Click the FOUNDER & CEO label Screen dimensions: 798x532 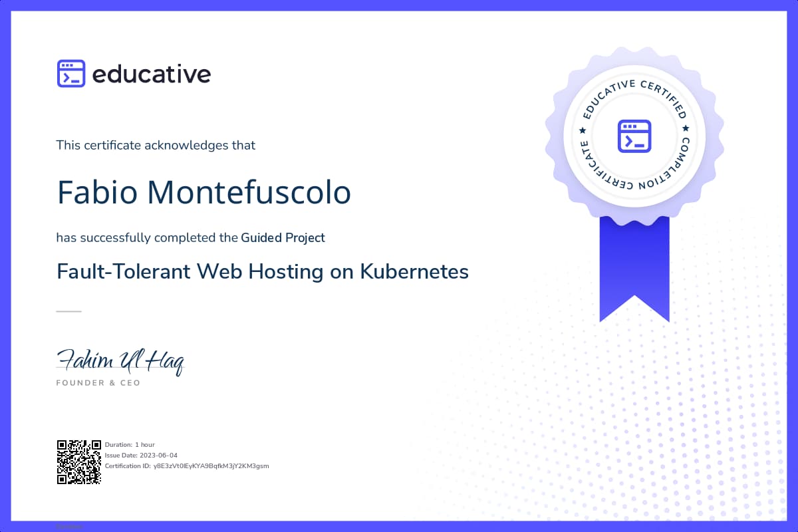tap(98, 383)
